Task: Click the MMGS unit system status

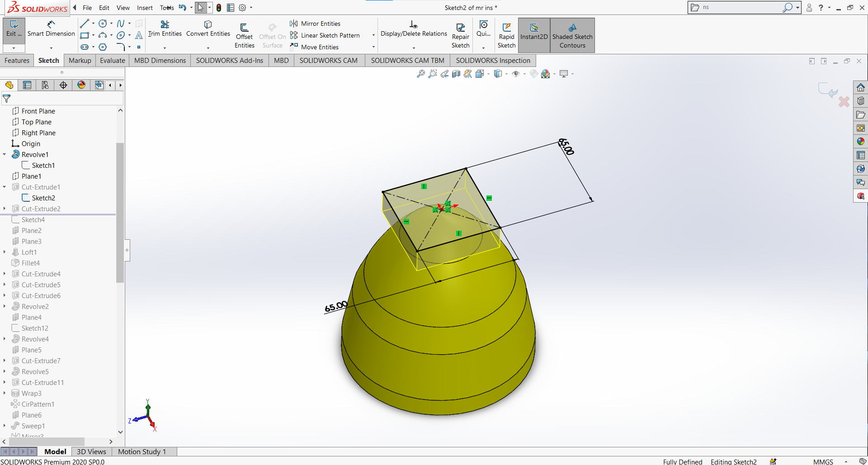Action: [823, 461]
